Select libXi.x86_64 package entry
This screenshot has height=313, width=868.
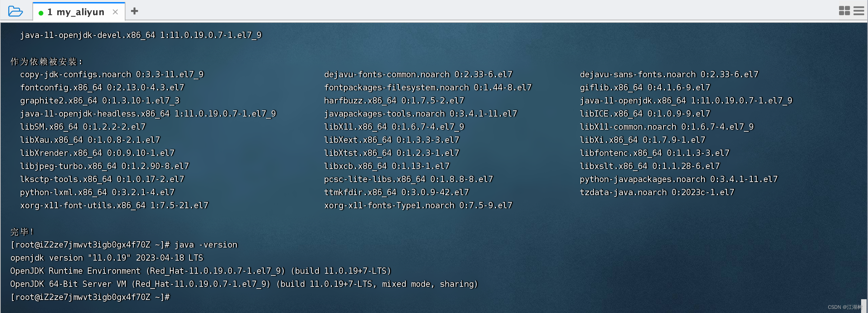pos(643,140)
